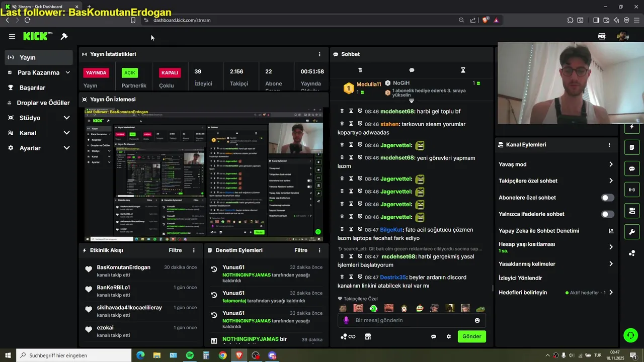This screenshot has height=362, width=644.
Task: Open Kanal Eylemleri three-dot menu
Action: 609,145
